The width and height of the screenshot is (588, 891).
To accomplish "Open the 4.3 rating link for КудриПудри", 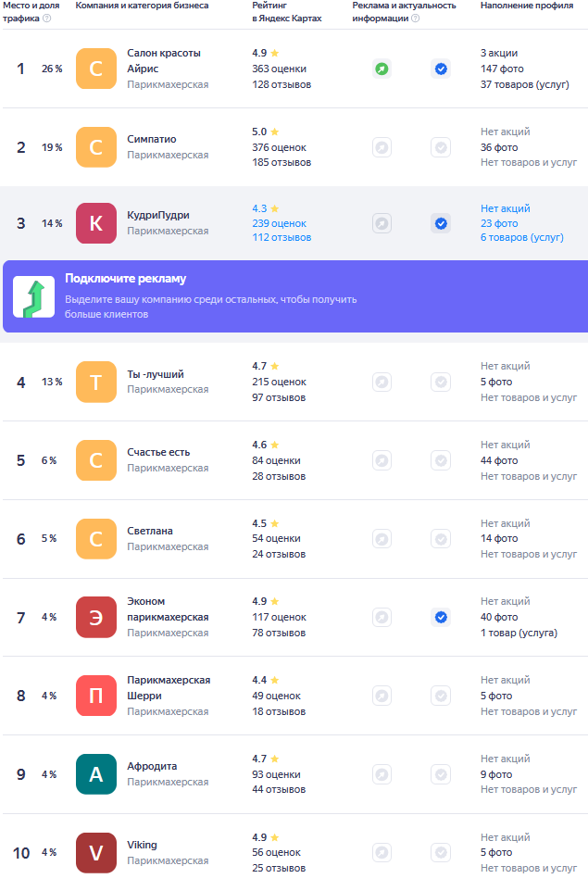I will pyautogui.click(x=266, y=208).
